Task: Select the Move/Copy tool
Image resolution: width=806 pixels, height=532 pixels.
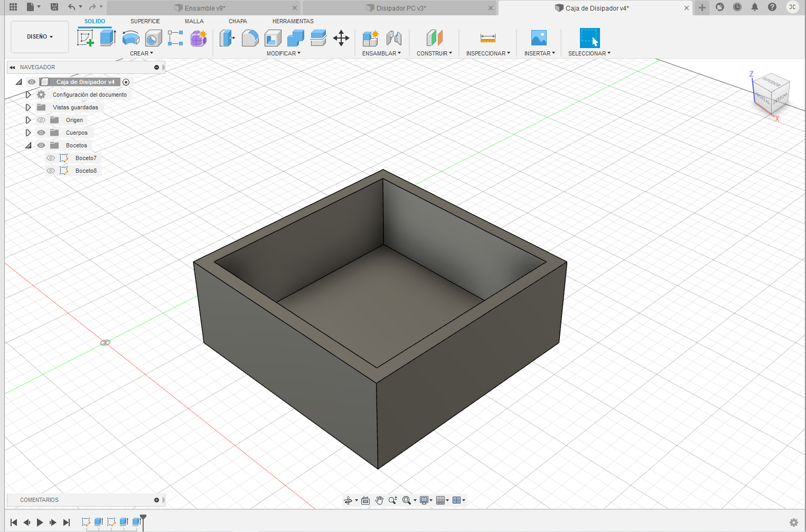Action: point(341,38)
